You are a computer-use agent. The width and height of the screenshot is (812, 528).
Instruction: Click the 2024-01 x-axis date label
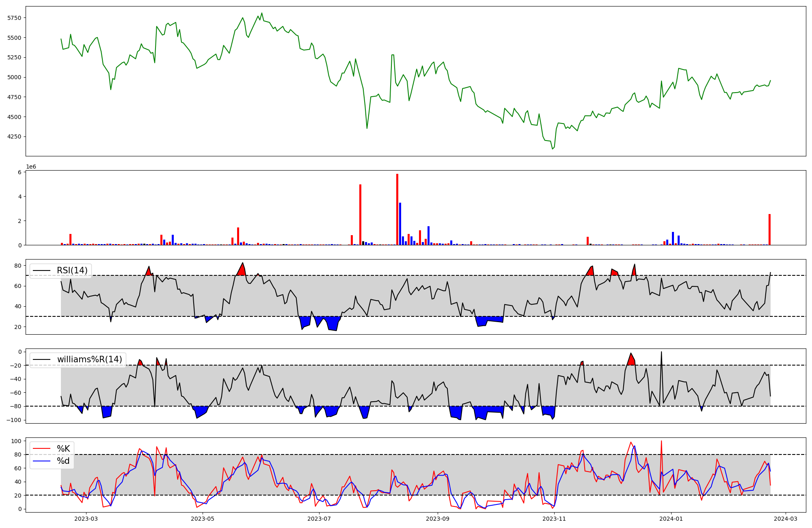click(x=671, y=519)
